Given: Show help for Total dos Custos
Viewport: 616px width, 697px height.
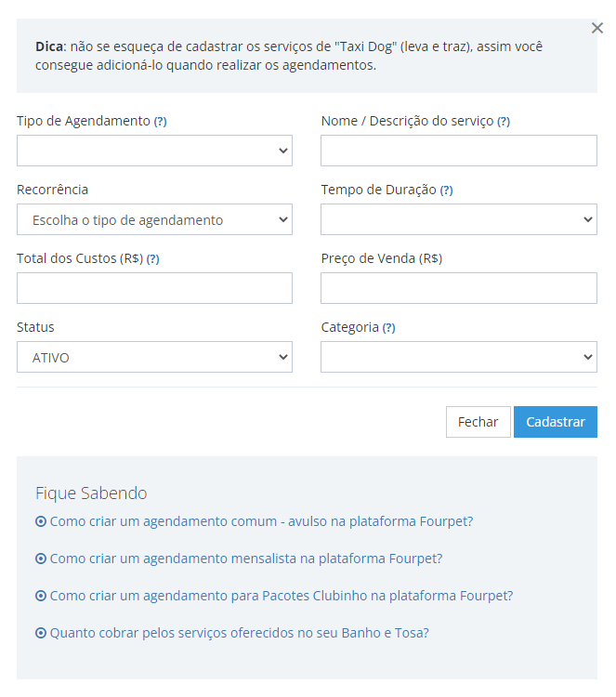Looking at the screenshot, I should pyautogui.click(x=153, y=259).
